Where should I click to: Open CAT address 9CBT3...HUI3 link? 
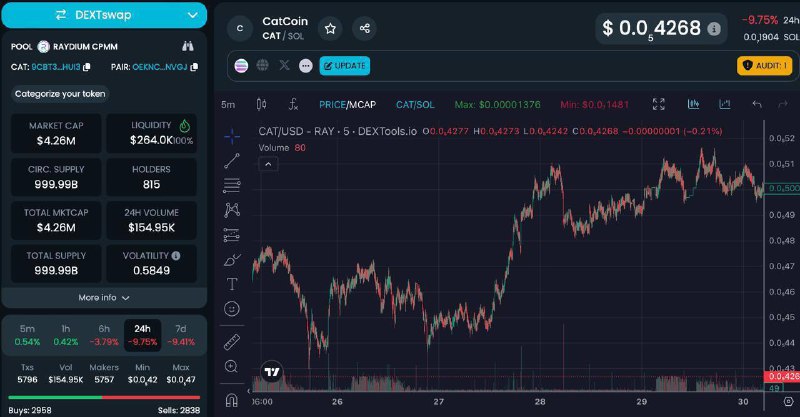pyautogui.click(x=56, y=67)
